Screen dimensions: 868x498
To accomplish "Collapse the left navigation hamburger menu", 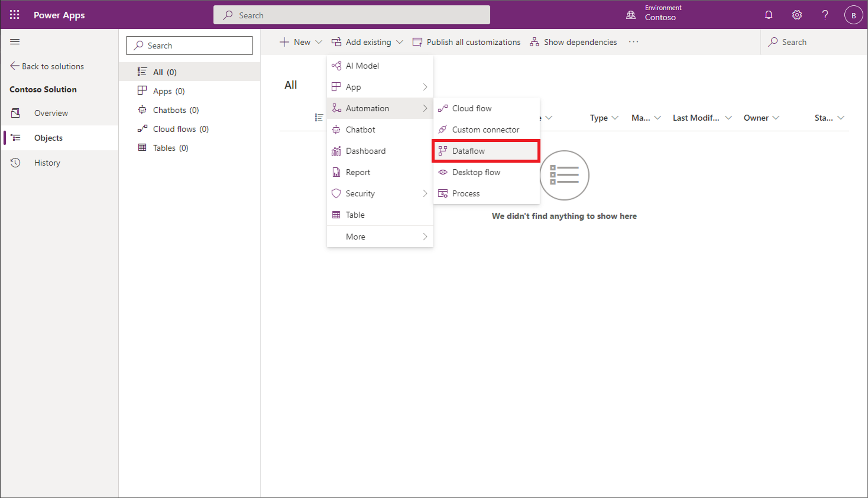I will (x=15, y=42).
